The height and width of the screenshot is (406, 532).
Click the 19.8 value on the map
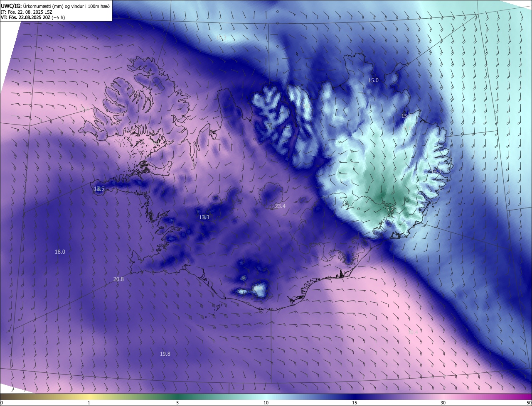[x=165, y=354]
